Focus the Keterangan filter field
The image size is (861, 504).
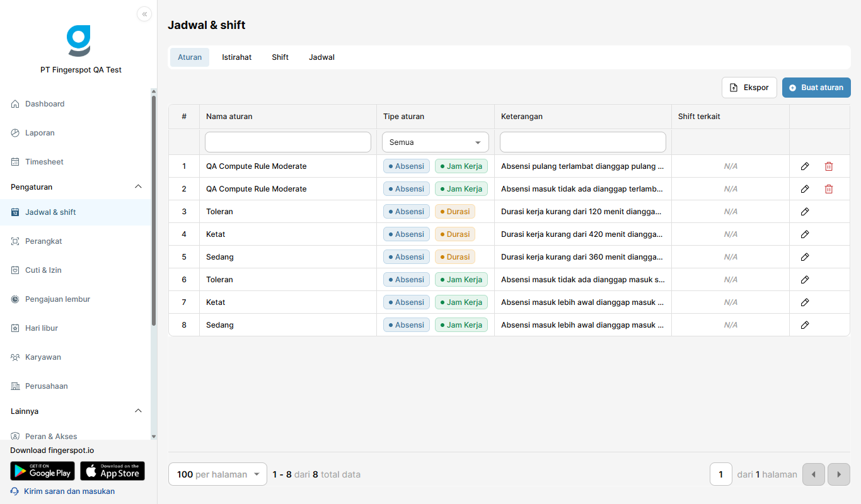583,142
